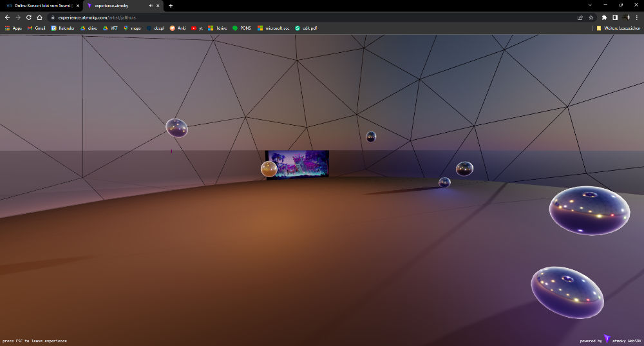Viewport: 644px width, 346px height.
Task: View site security info via lock icon
Action: coord(53,17)
